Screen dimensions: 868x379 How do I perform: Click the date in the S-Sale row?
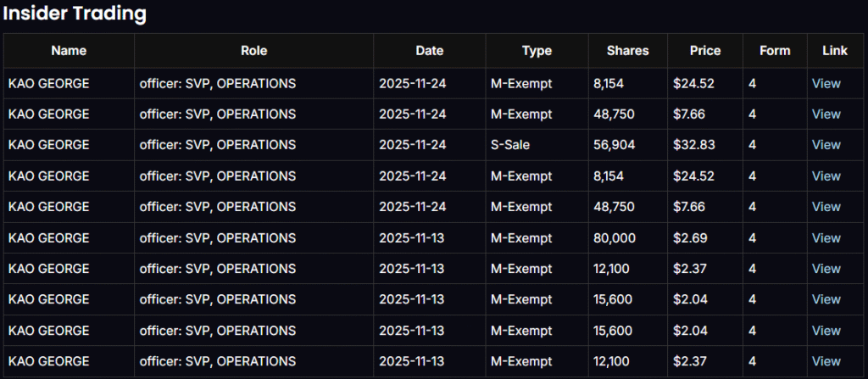pyautogui.click(x=412, y=145)
